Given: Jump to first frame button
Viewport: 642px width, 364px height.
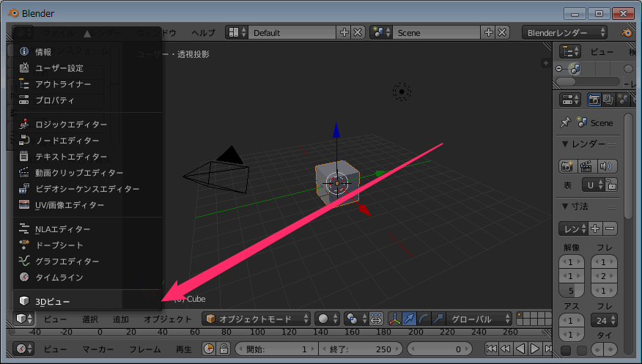Looking at the screenshot, I should click(x=490, y=349).
